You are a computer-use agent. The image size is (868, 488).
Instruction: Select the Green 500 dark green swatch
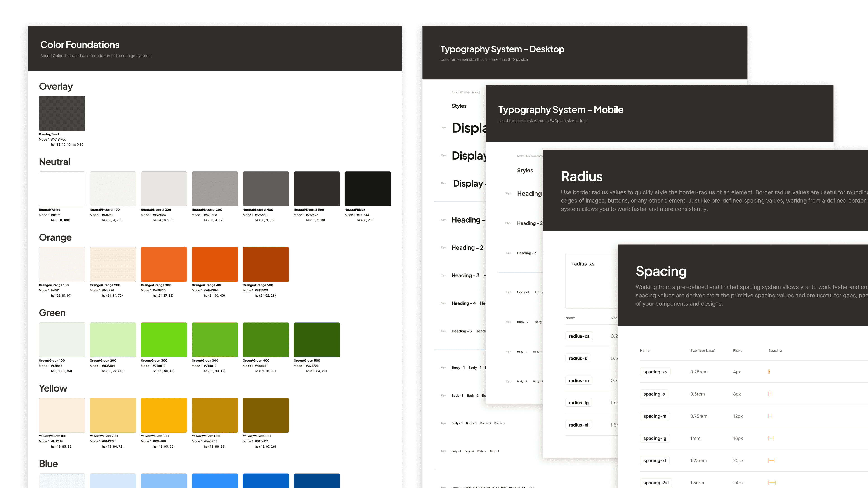point(317,340)
